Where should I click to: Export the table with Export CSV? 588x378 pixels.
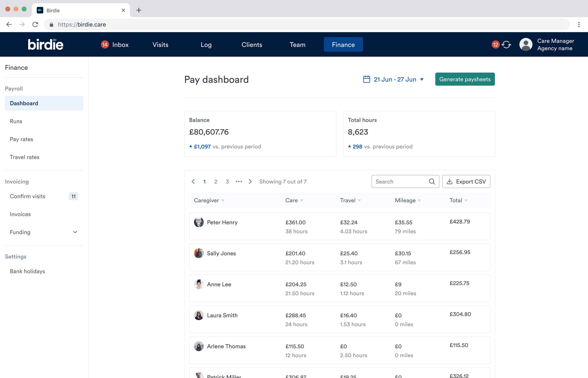[x=466, y=182]
